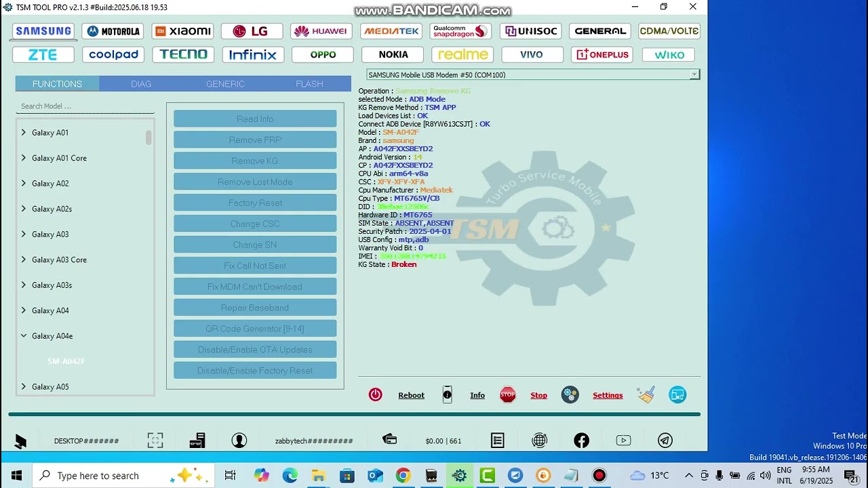The image size is (868, 488).
Task: Click the broom clear-log icon
Action: [646, 395]
